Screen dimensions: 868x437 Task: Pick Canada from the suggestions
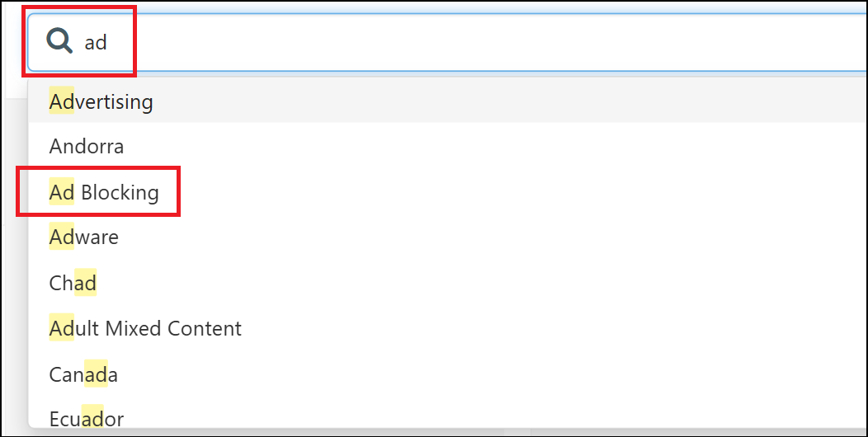[x=446, y=374]
